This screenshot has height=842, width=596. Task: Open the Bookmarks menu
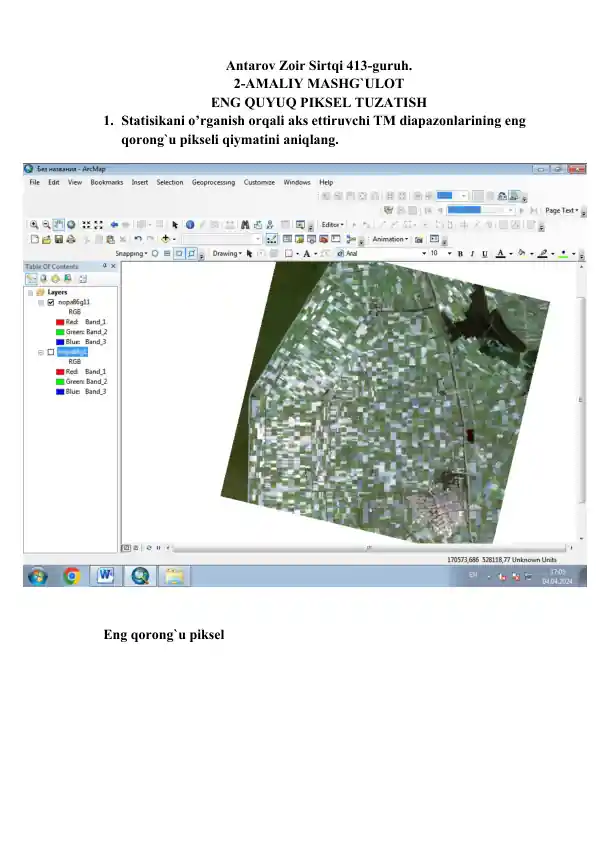point(107,183)
